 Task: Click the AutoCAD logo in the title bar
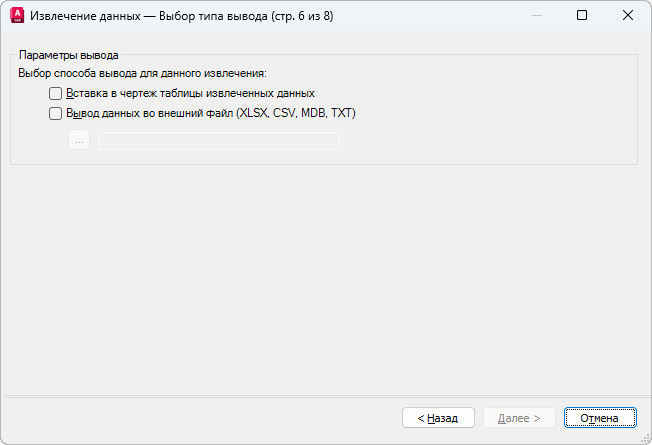point(16,16)
